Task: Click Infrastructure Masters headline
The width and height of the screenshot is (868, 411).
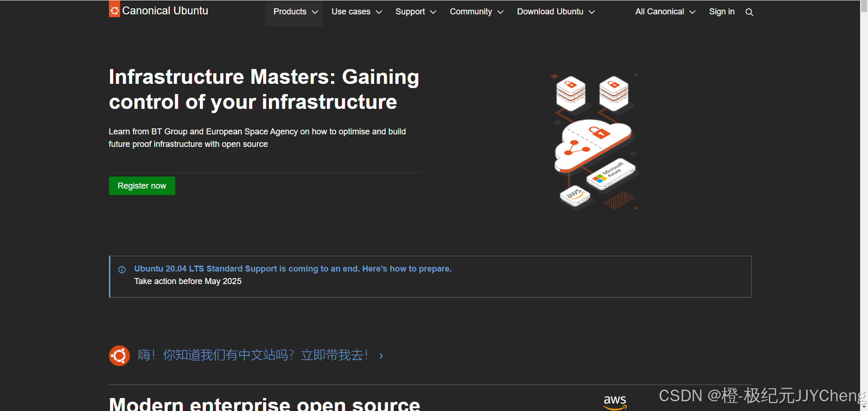Action: coord(264,89)
